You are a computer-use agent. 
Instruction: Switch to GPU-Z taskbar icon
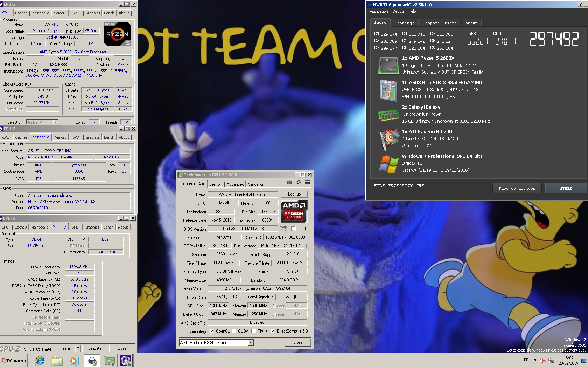point(110,361)
